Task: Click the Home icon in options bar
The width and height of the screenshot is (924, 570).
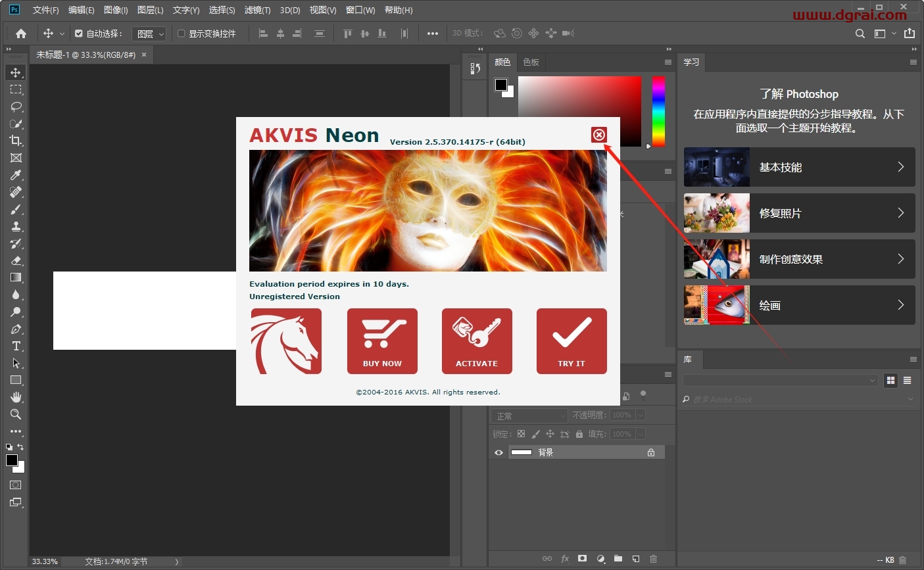Action: [x=21, y=34]
